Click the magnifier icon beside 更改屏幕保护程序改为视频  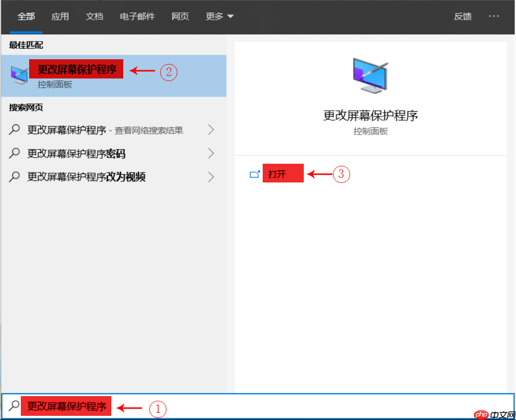pyautogui.click(x=15, y=177)
